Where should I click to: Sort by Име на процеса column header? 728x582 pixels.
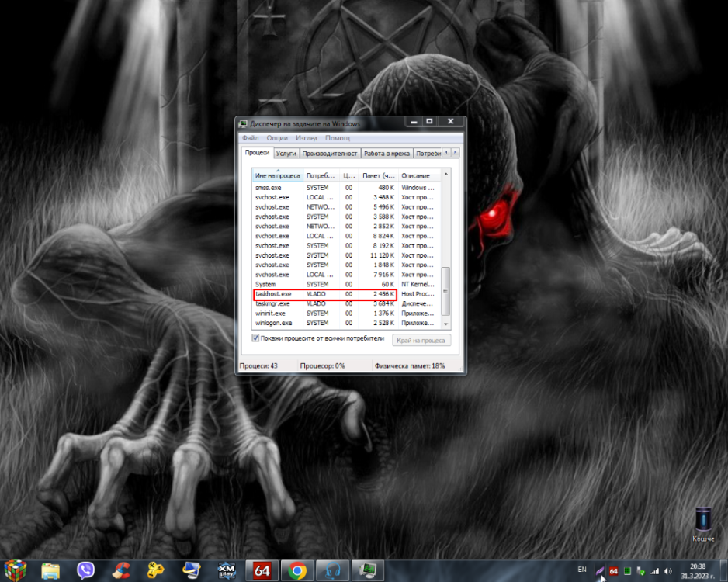point(278,175)
